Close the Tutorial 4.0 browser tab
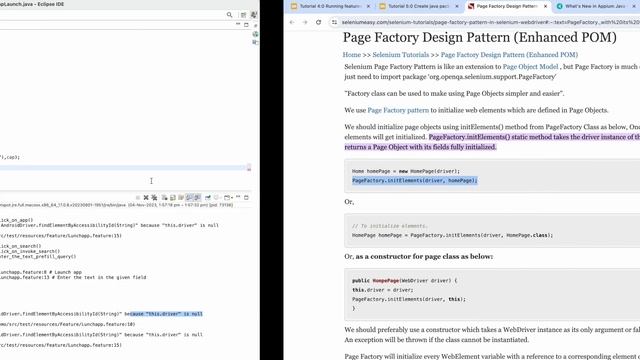 369,6
